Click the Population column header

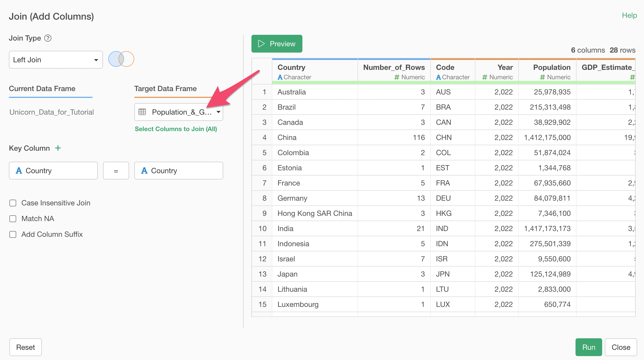(551, 67)
